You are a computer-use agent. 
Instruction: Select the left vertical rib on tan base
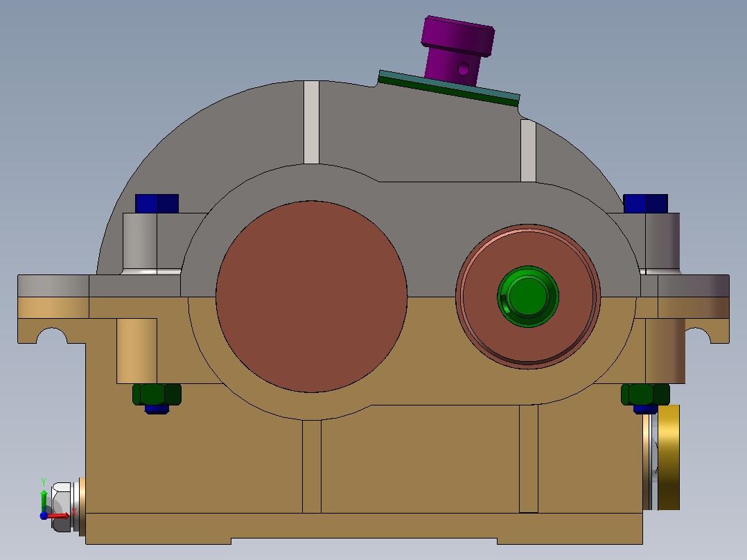(312, 466)
